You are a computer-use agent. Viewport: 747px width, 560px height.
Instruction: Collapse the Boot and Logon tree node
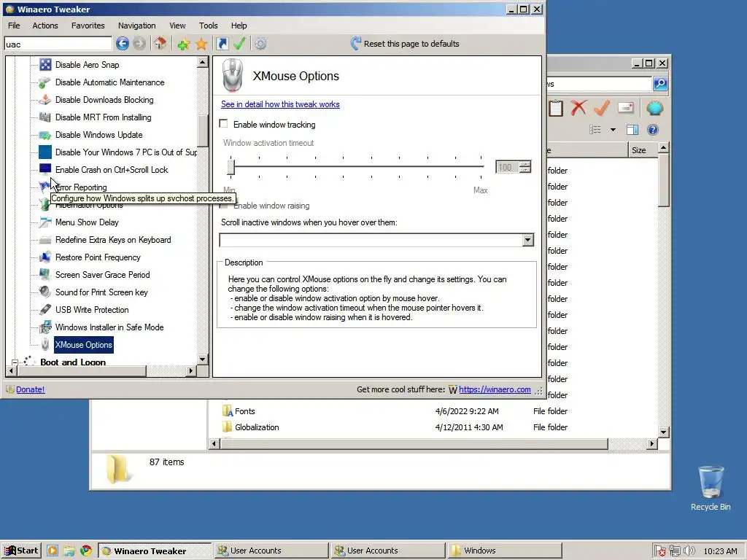[15, 362]
